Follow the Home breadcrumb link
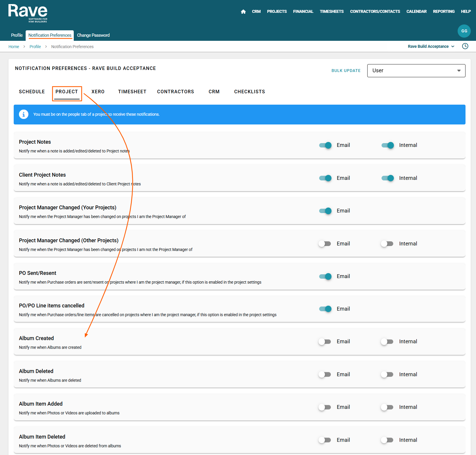This screenshot has height=455, width=476. [14, 47]
